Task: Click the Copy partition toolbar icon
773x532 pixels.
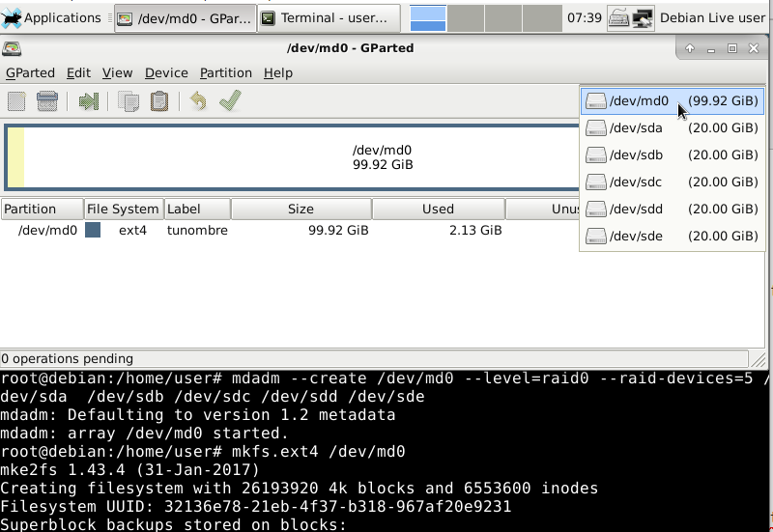Action: [x=129, y=101]
